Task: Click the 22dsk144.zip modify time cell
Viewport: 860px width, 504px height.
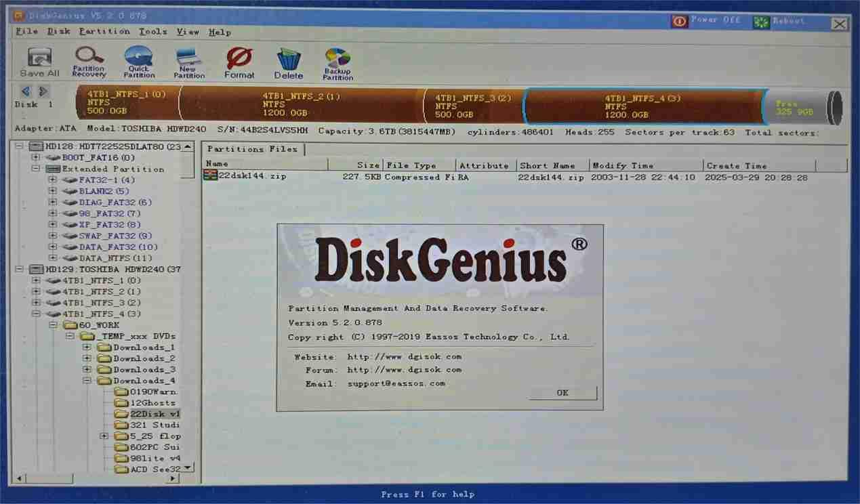Action: (643, 177)
